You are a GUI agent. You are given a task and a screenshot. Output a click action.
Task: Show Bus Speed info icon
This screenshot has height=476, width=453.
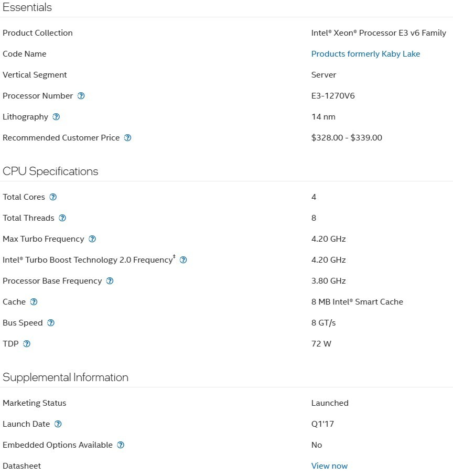coord(51,323)
